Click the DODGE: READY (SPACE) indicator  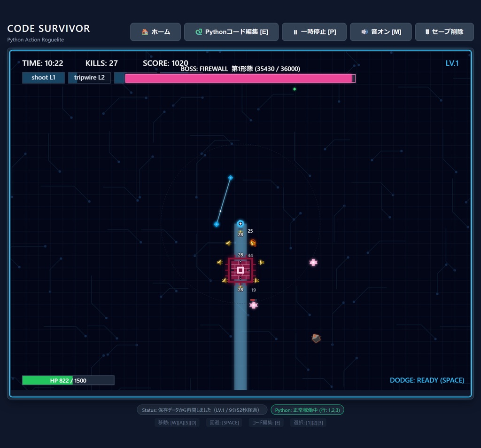427,380
